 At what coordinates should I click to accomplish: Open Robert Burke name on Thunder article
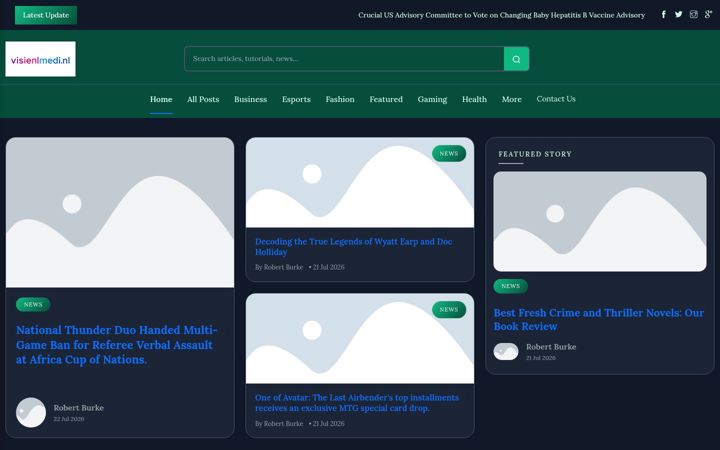(x=79, y=408)
